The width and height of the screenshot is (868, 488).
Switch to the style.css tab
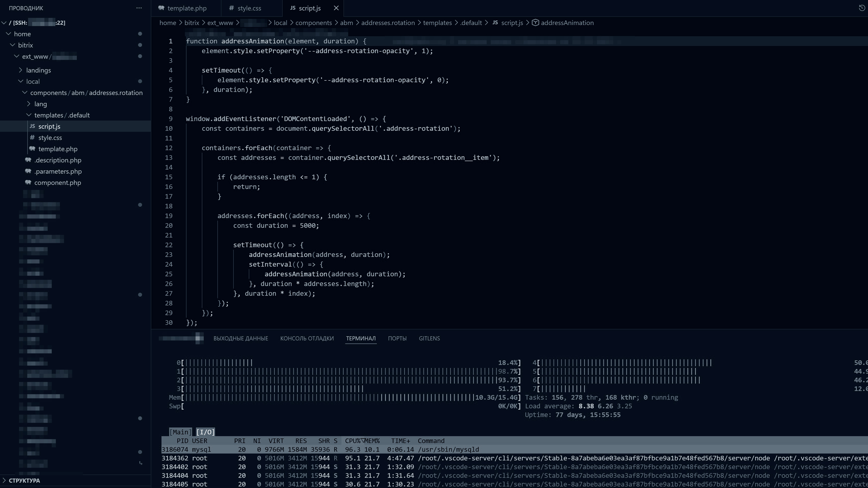249,8
